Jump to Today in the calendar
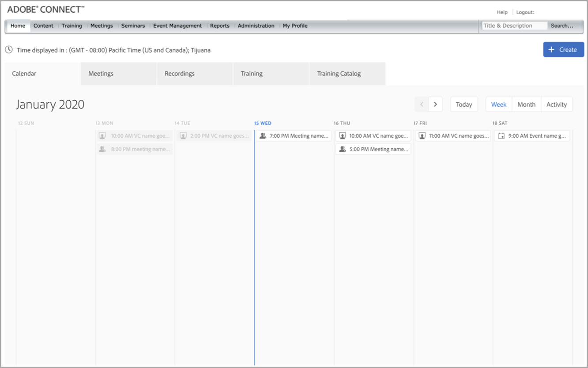 pos(464,105)
